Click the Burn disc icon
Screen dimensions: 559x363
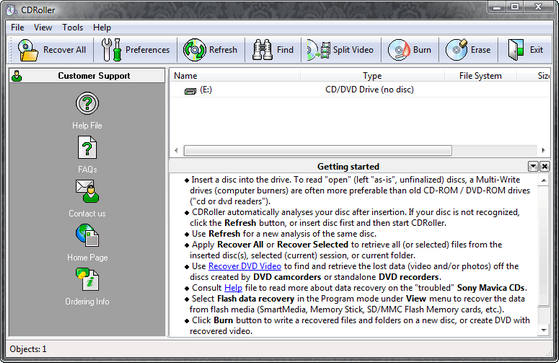399,50
